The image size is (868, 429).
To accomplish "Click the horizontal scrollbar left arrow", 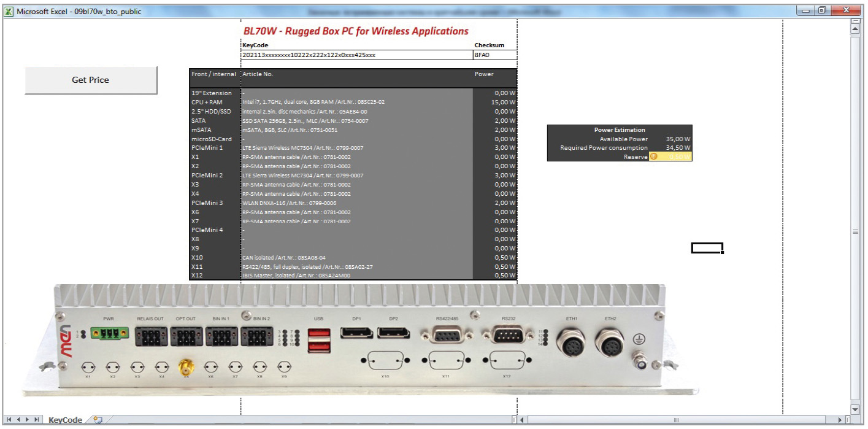I will coord(523,420).
